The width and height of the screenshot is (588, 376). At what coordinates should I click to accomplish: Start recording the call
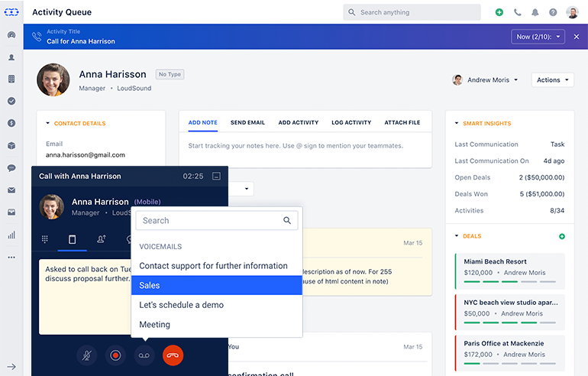pos(115,355)
